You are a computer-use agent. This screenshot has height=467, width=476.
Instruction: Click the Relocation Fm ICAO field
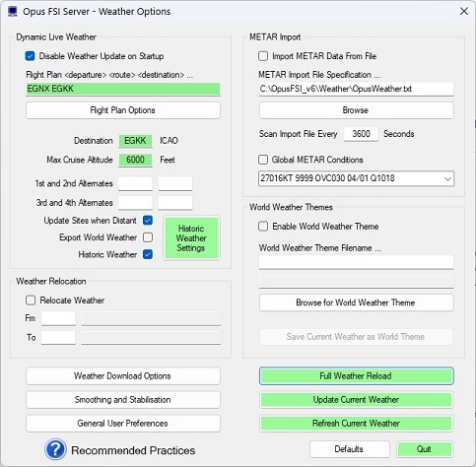tap(58, 318)
